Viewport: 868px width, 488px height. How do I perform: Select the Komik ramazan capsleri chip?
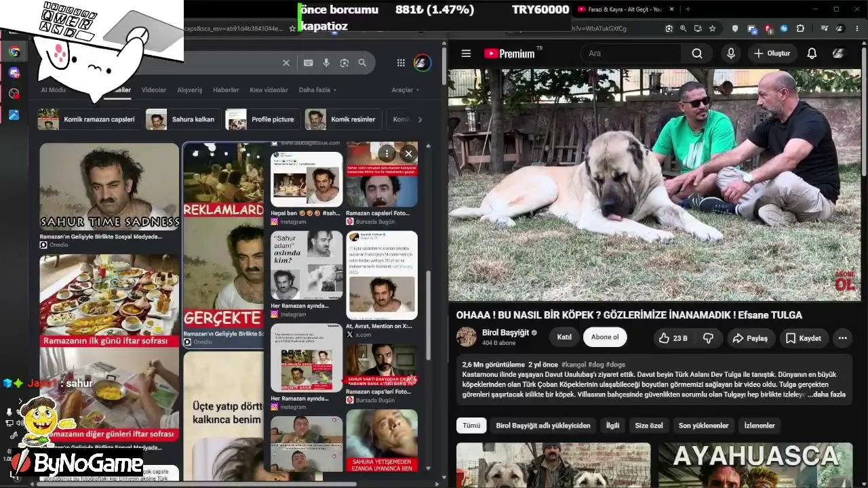(90, 119)
